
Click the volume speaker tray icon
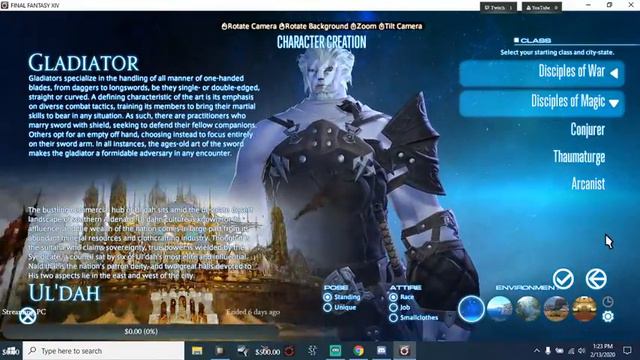pos(582,351)
